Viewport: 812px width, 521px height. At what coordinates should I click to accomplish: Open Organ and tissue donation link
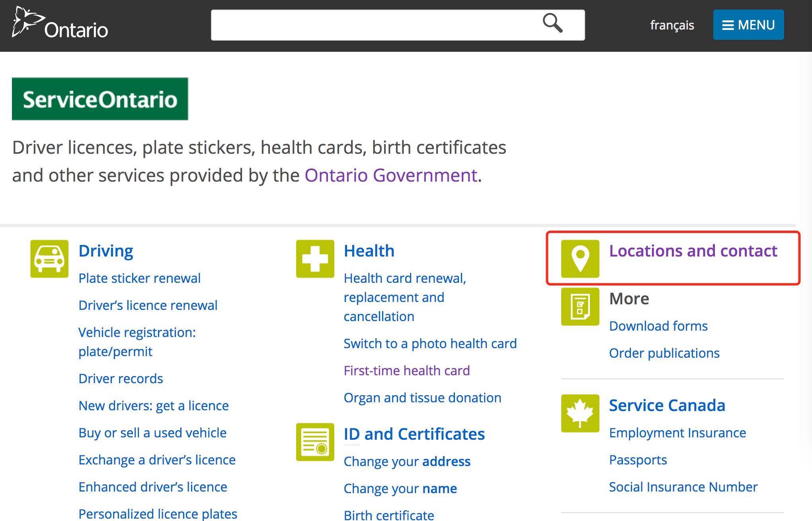click(x=422, y=398)
